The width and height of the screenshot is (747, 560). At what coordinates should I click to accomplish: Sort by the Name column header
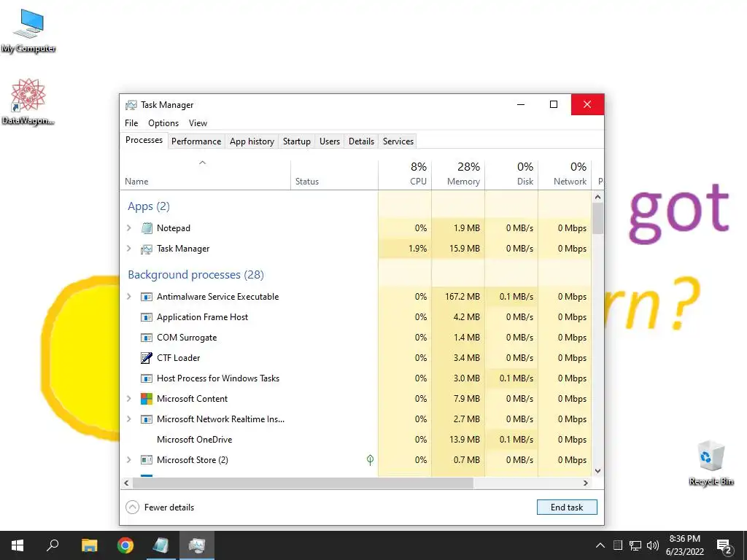coord(205,175)
